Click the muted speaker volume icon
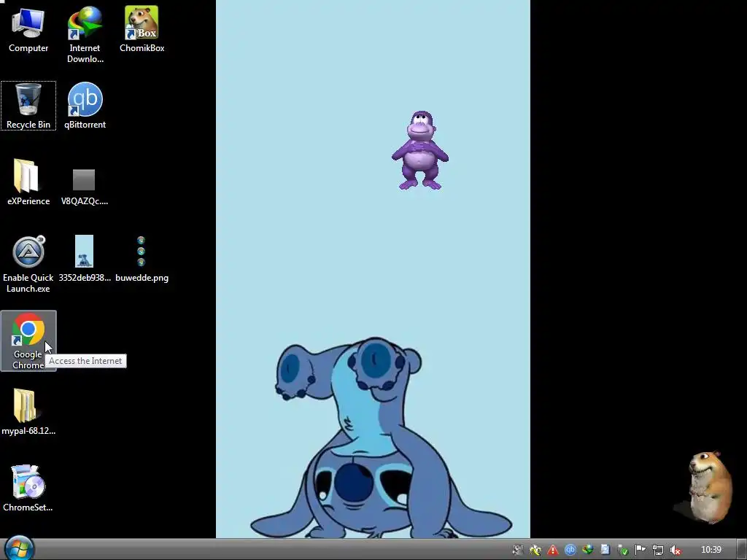 tap(675, 550)
